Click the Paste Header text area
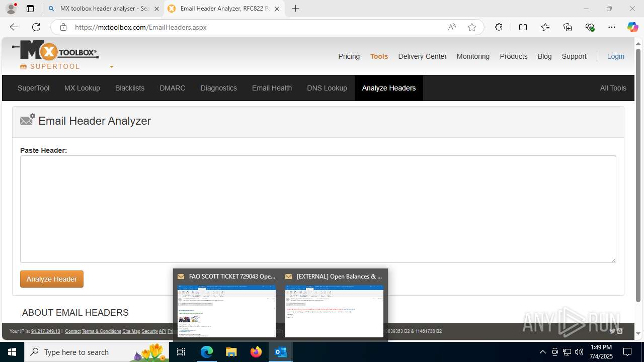 (x=318, y=209)
